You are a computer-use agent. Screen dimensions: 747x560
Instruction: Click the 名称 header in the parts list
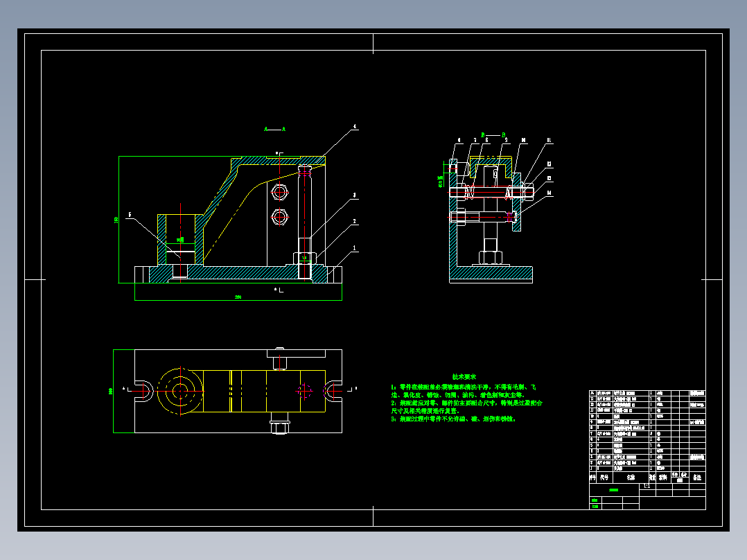coord(631,477)
